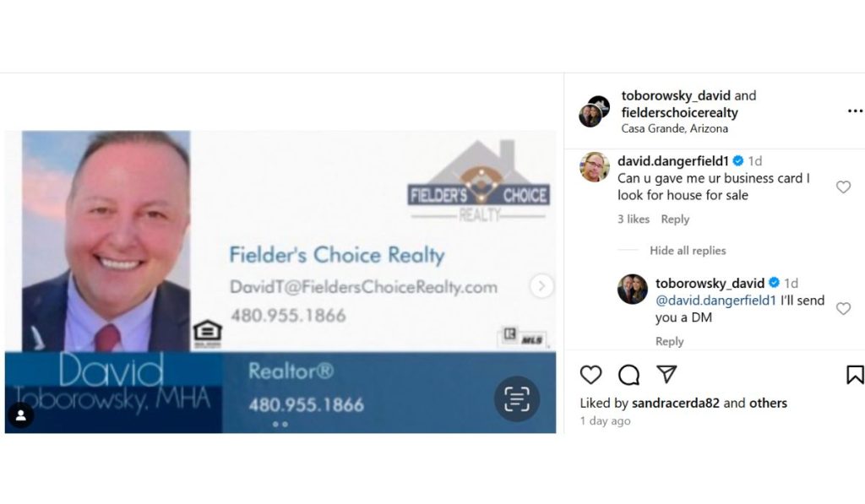This screenshot has width=865, height=504.
Task: Like david.dangerfield1's comment
Action: coord(844,187)
